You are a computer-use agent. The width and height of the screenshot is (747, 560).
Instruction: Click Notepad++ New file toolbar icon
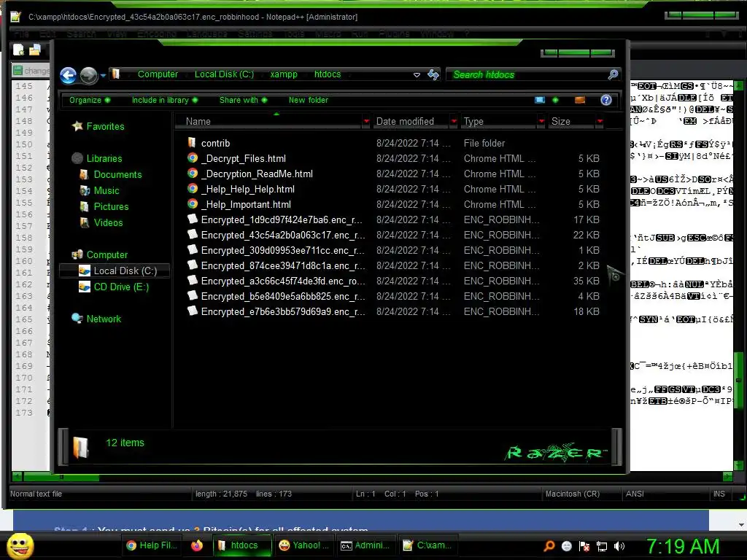[18, 50]
